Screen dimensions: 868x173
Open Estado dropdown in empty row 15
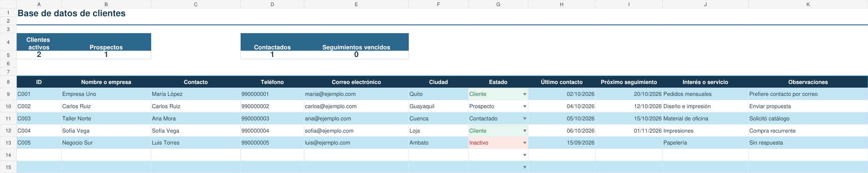tap(525, 167)
